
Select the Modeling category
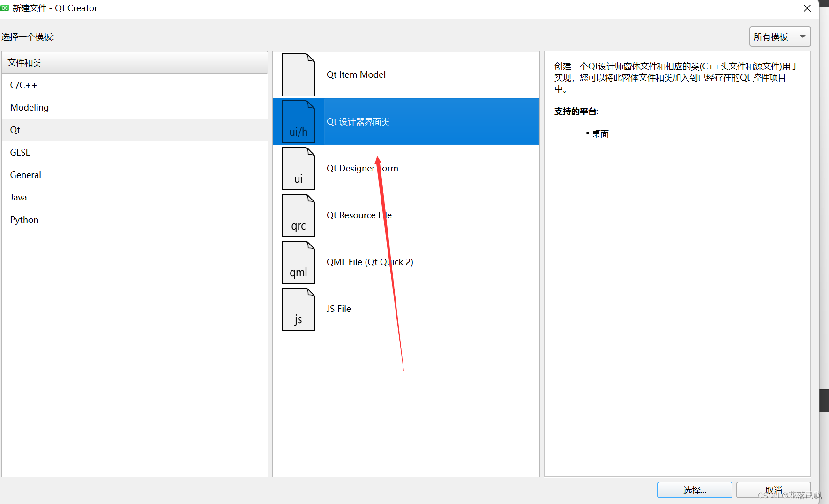click(x=135, y=108)
